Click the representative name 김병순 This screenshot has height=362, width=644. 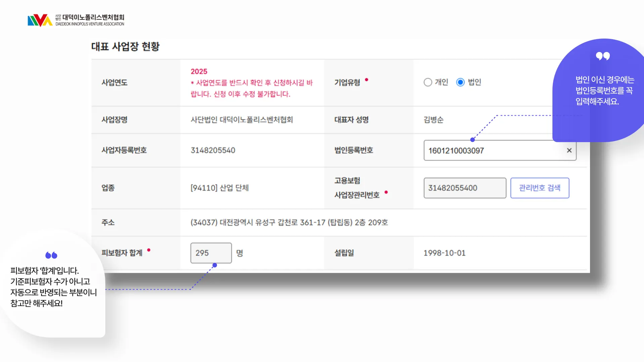tap(433, 120)
